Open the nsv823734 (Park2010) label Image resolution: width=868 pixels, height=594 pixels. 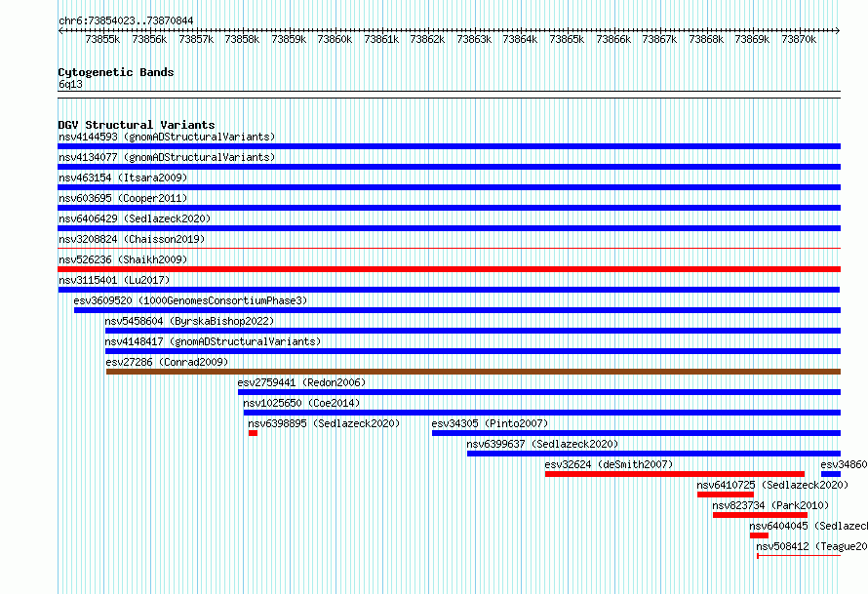770,505
